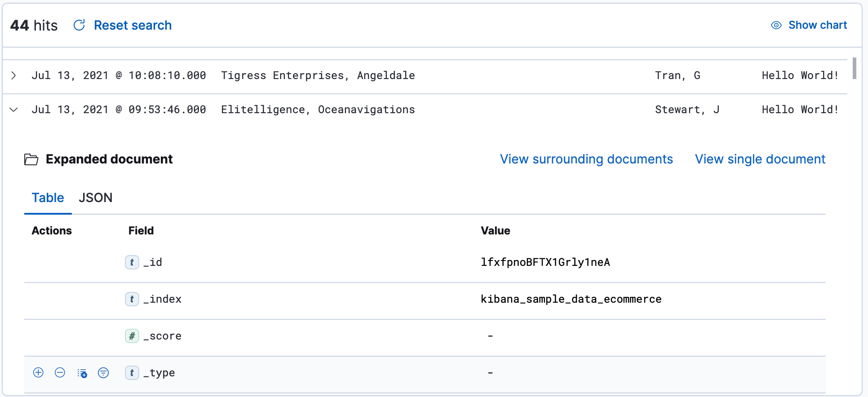The image size is (868, 397).
Task: Open the JSON tab
Action: coord(96,198)
